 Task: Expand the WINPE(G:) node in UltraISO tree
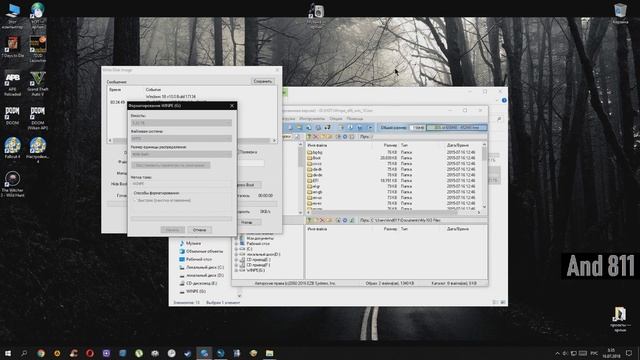(236, 270)
